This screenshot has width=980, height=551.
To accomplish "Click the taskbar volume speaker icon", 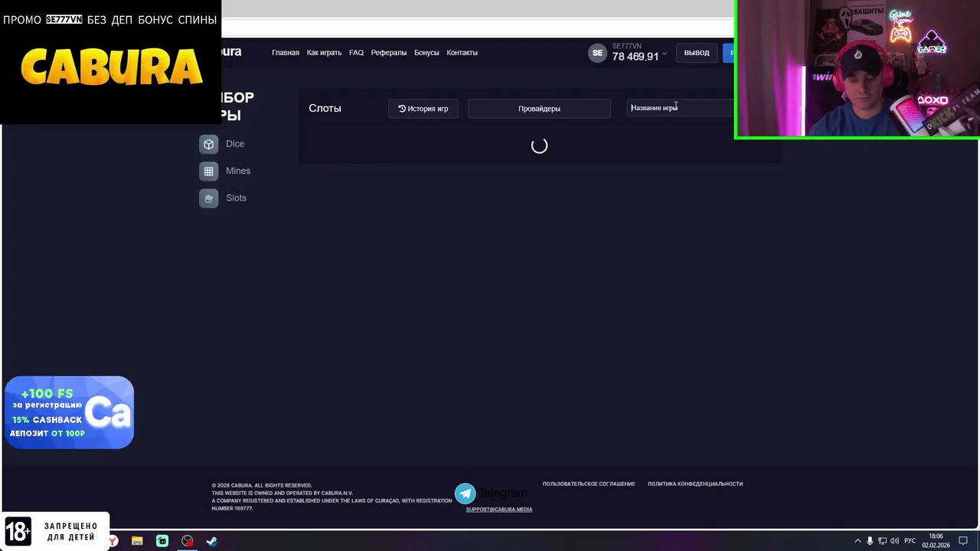I will 894,541.
